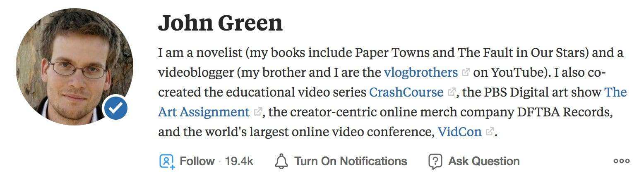Open the three-dot more options menu
The width and height of the screenshot is (644, 175).
click(x=621, y=161)
